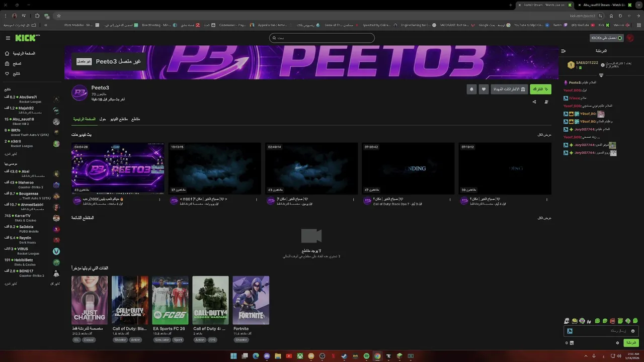Screen dimensions: 644x362
Task: Open Call of Duty 4 Modern Warfare card
Action: click(210, 300)
